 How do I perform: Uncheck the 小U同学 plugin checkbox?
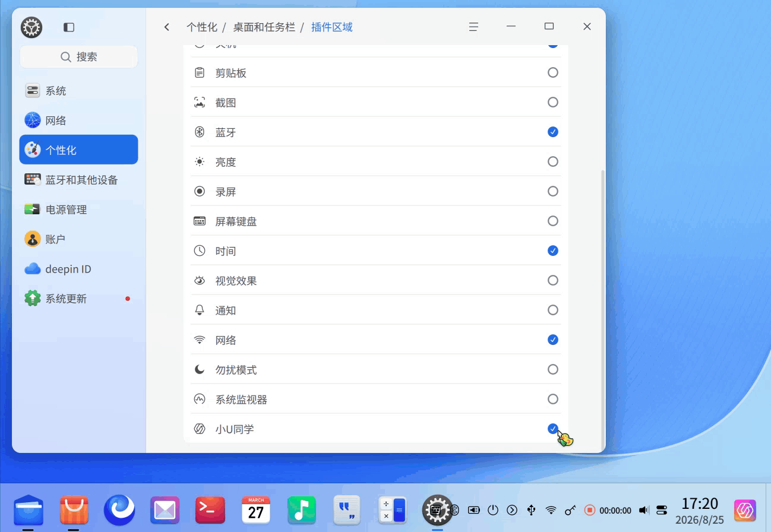coord(553,429)
